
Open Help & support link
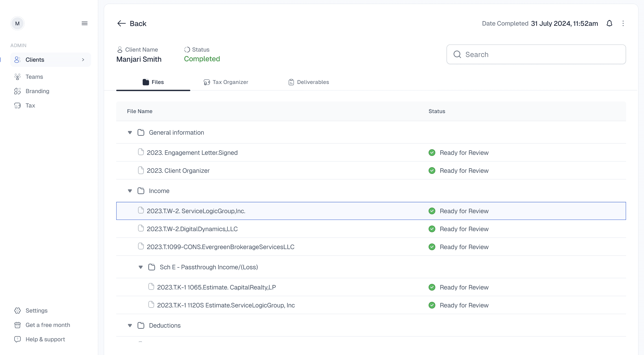[x=45, y=339]
